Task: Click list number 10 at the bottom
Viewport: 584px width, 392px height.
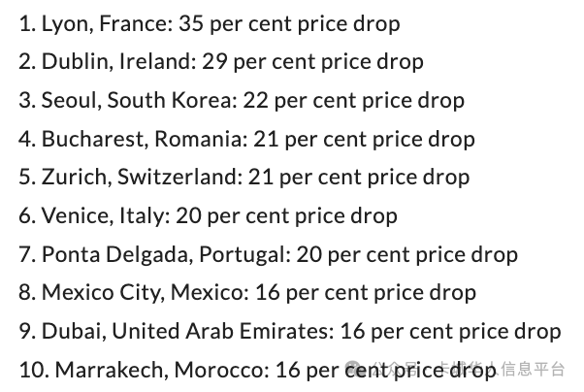Action: pyautogui.click(x=32, y=370)
